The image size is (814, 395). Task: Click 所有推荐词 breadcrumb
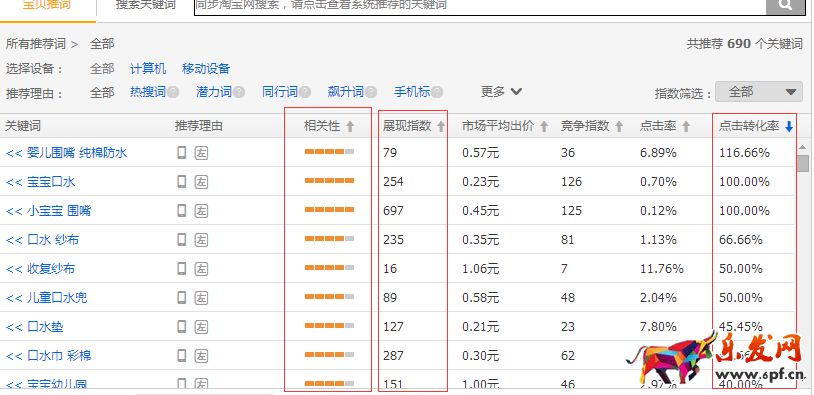[36, 44]
